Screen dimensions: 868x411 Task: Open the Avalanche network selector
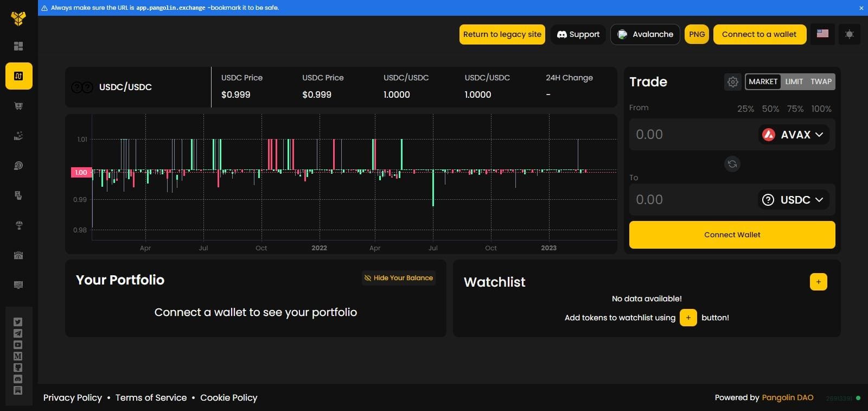coord(645,34)
